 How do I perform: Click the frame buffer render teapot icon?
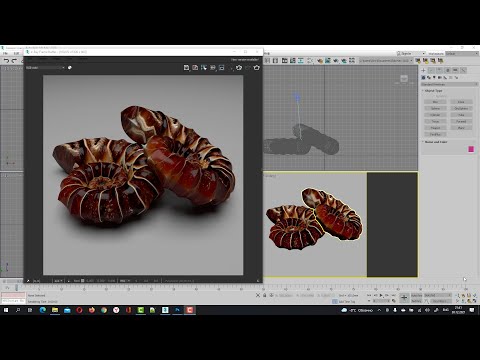(x=256, y=68)
